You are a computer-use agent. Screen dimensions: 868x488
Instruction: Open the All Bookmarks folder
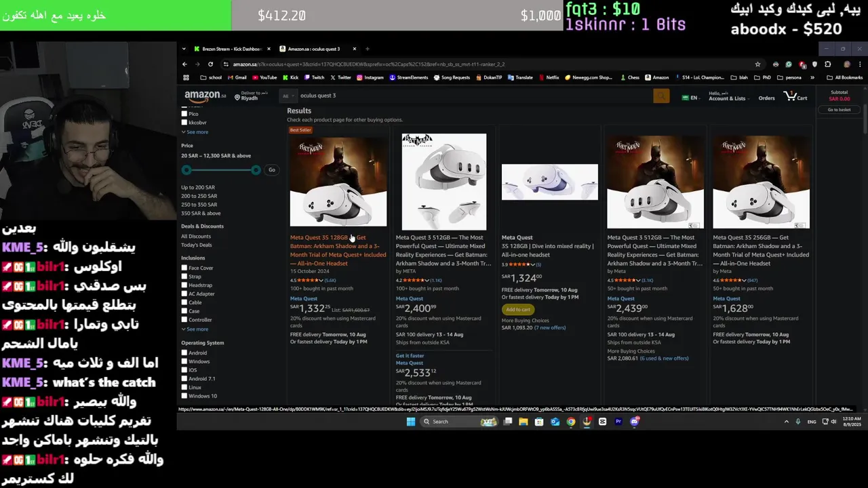[844, 77]
